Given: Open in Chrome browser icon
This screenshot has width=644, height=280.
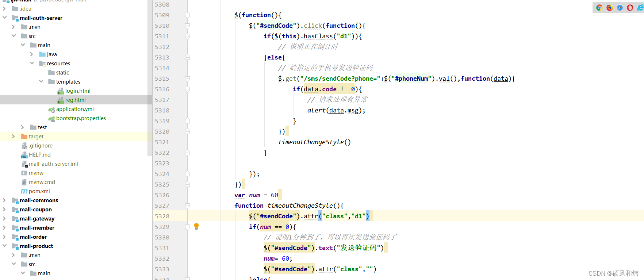Looking at the screenshot, I should click(x=599, y=8).
